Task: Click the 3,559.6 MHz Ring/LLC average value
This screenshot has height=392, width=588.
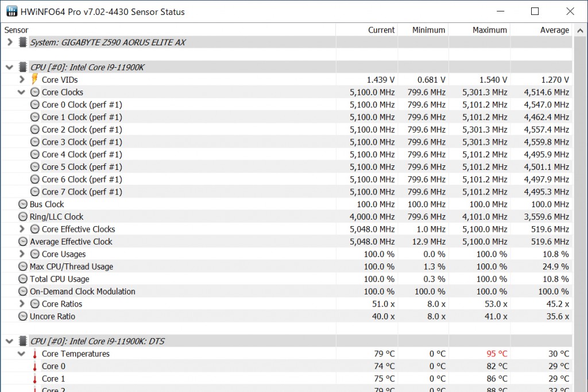Action: (x=547, y=216)
